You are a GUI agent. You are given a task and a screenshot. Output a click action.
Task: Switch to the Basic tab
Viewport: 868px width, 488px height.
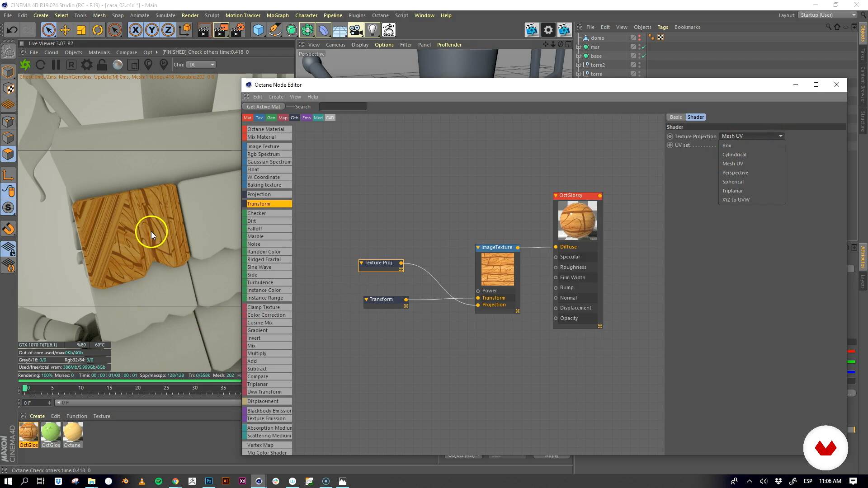click(675, 117)
